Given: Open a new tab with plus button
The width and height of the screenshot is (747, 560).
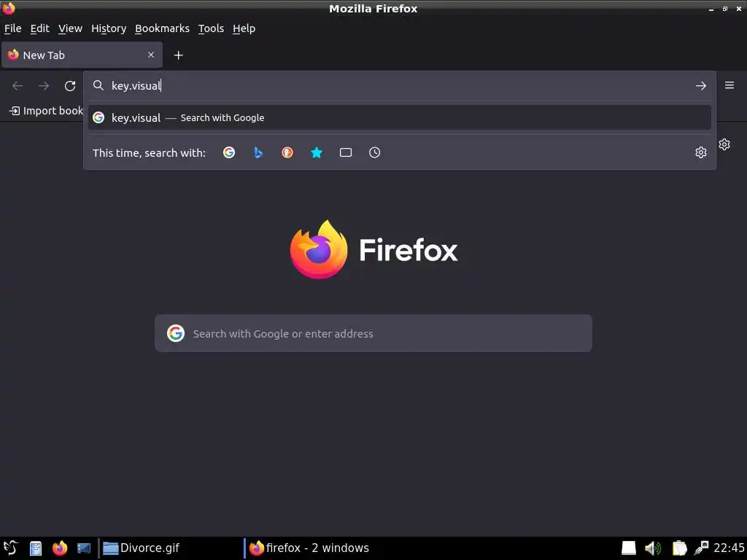Looking at the screenshot, I should point(178,55).
